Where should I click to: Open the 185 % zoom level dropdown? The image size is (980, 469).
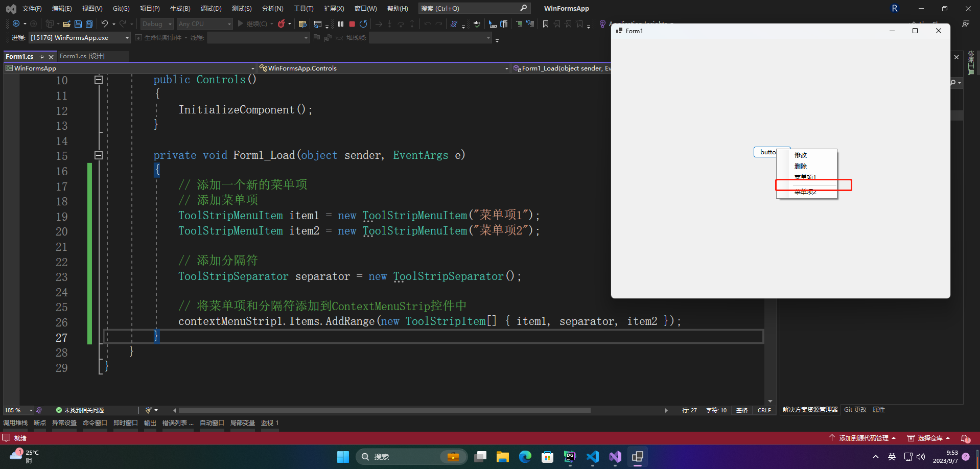(18, 410)
